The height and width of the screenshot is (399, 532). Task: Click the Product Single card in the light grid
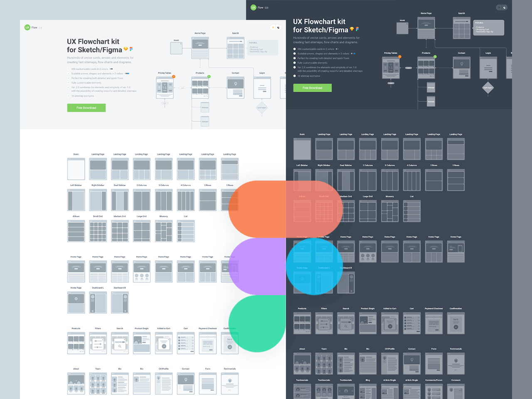pos(142,343)
